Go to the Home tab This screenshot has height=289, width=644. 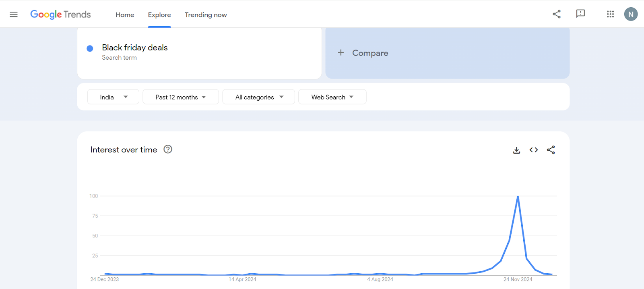pos(125,15)
